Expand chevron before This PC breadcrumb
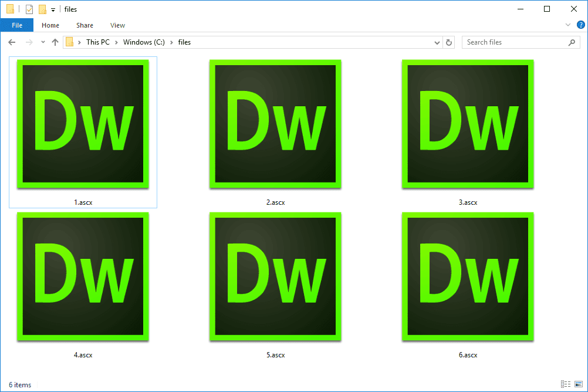 pyautogui.click(x=79, y=42)
